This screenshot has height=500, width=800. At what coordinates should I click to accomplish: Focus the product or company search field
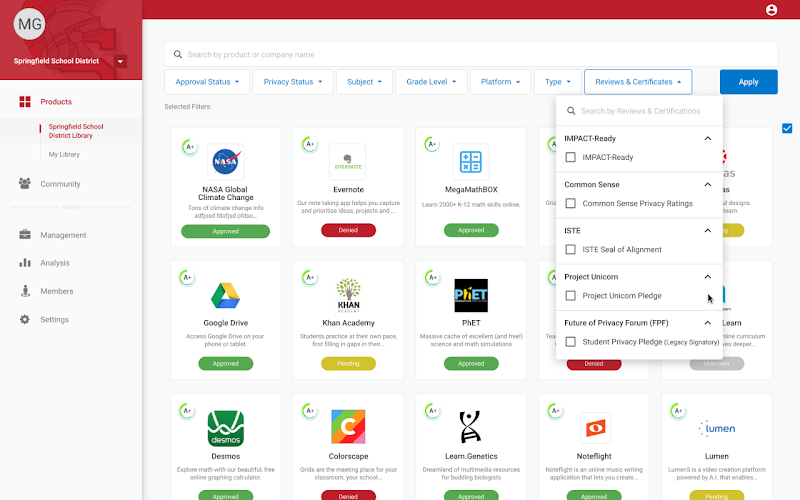pyautogui.click(x=471, y=54)
